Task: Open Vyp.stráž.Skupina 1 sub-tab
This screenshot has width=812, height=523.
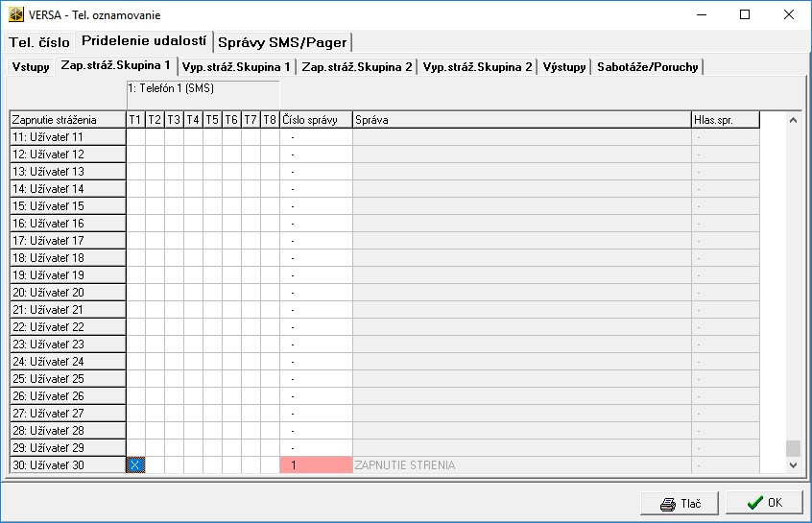Action: click(236, 67)
